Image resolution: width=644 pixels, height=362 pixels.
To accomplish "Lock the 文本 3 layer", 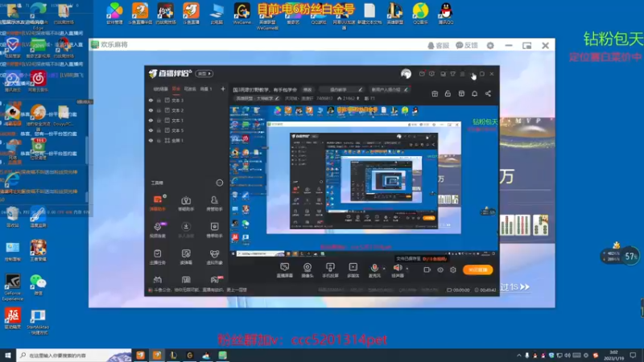I will pos(159,100).
